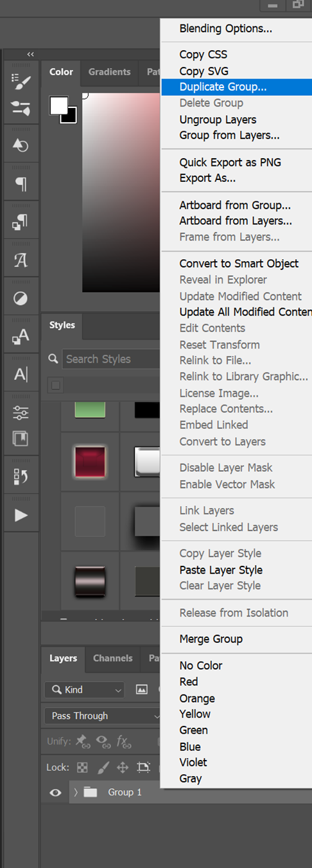Lock position move icon
This screenshot has width=312, height=868.
[x=123, y=767]
